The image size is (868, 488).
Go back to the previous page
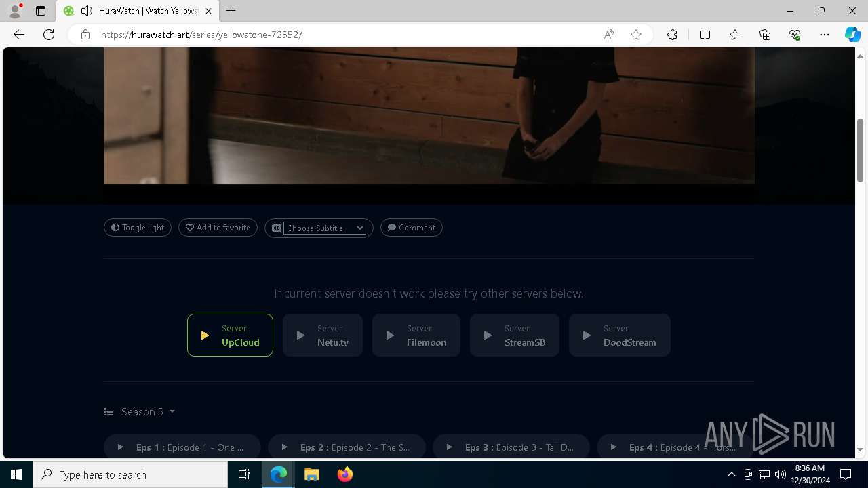click(19, 35)
